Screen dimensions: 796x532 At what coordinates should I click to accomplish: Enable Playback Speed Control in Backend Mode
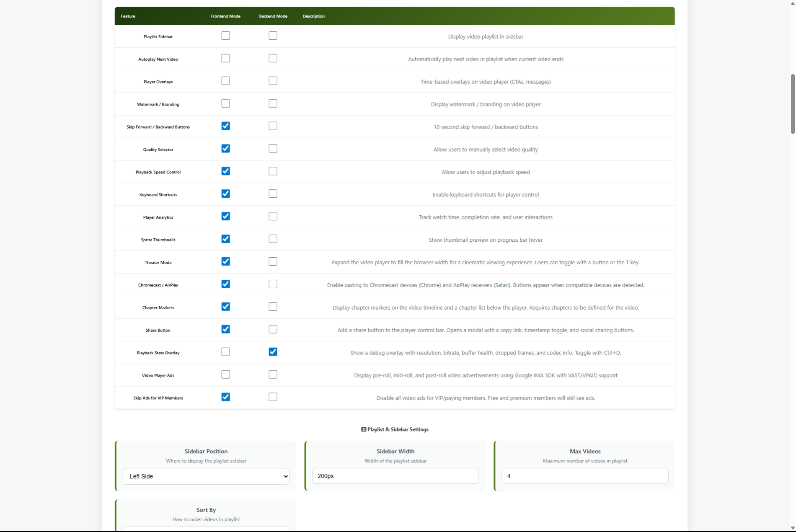pos(273,171)
